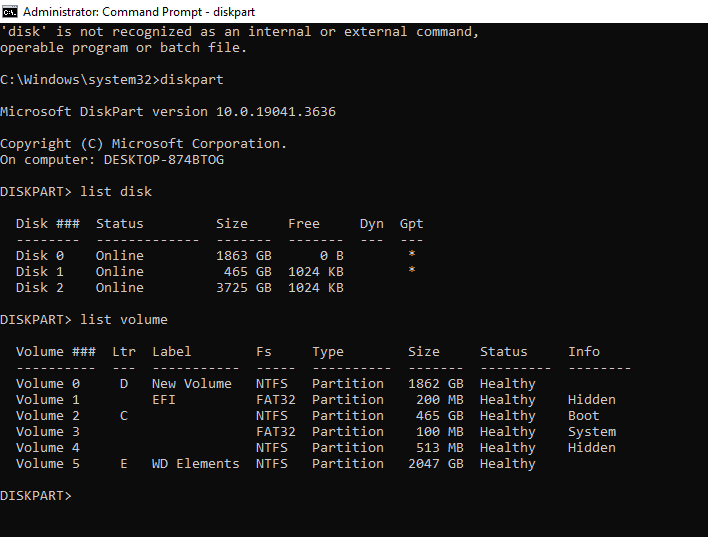Click 'Microsoft DiskPart version 10.0.19041.3636' line
708x537 pixels.
click(168, 112)
